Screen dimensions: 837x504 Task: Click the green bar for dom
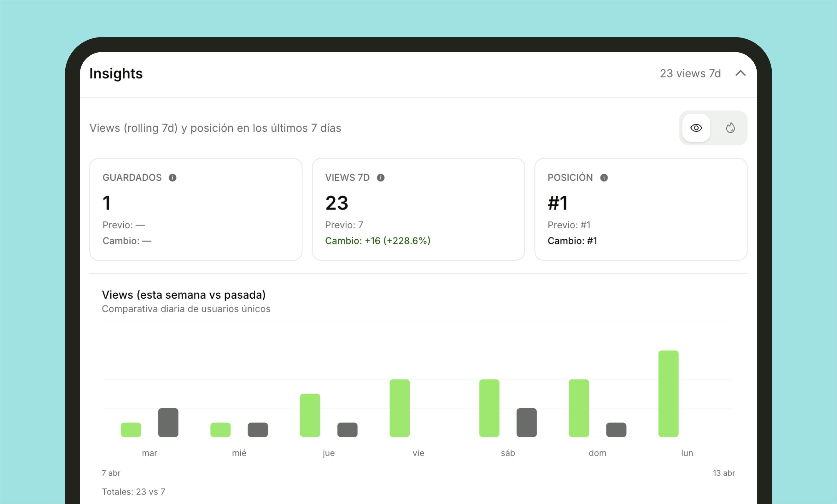pyautogui.click(x=579, y=408)
